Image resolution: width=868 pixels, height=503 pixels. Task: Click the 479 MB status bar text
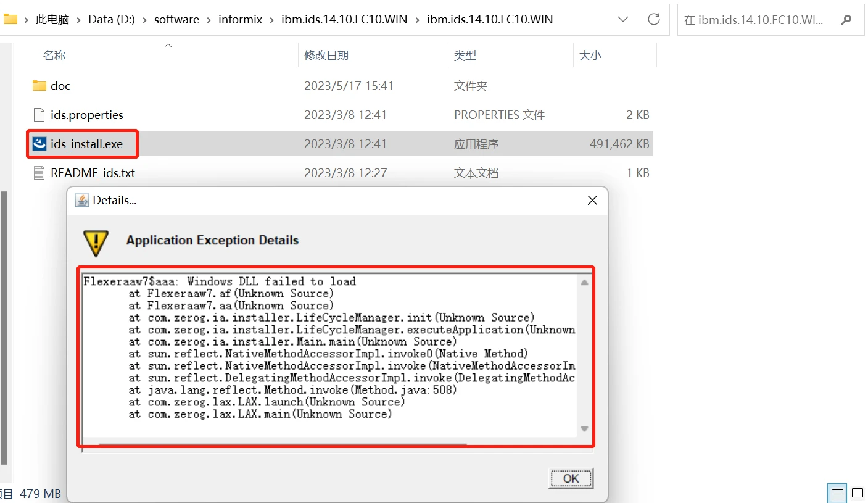40,494
